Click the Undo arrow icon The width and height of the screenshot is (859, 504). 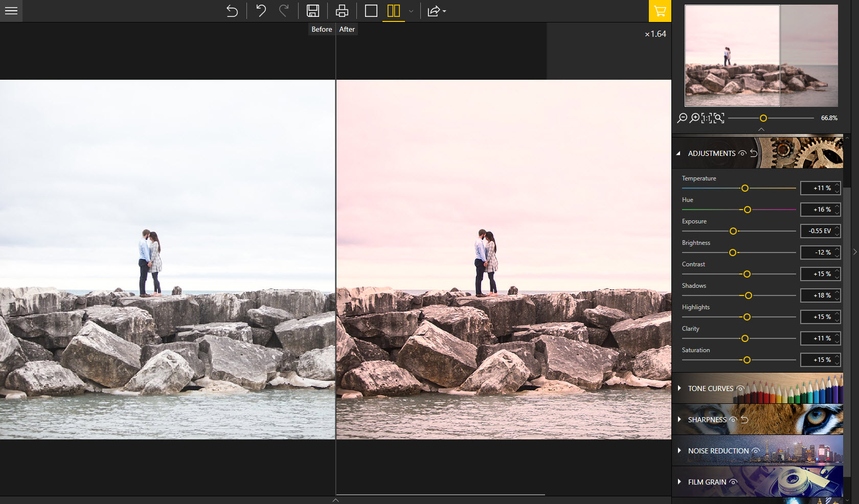261,11
